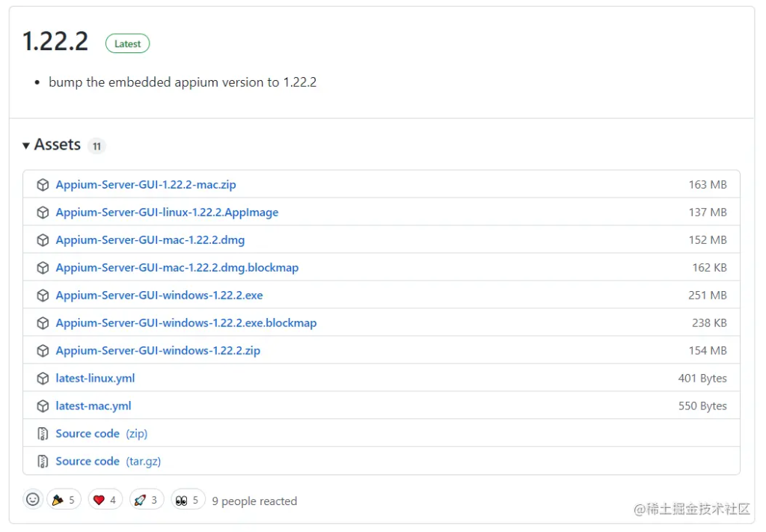Toggle the party popper reaction with 5

point(64,500)
